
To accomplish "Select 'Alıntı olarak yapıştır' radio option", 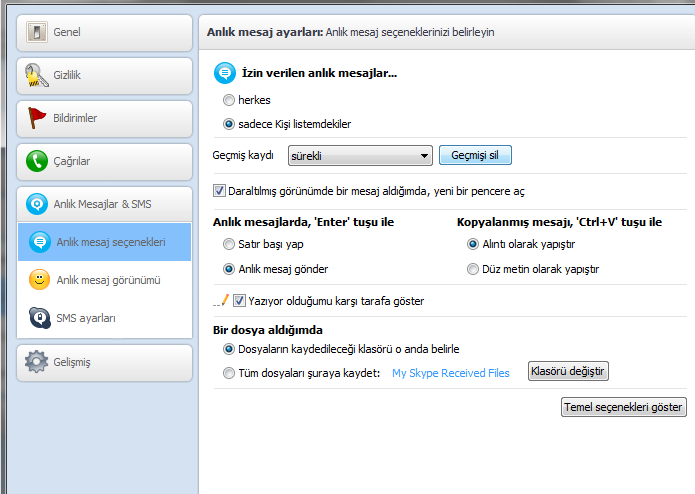I will click(x=473, y=244).
